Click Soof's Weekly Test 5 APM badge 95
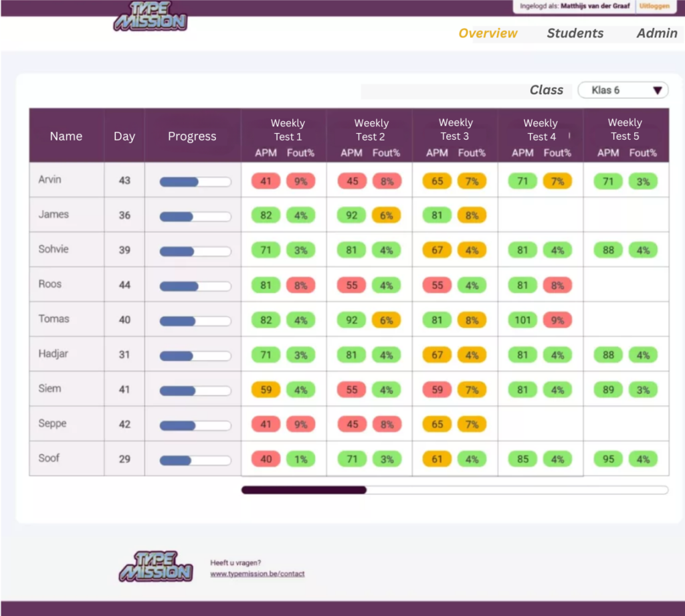The image size is (685, 616). point(608,459)
